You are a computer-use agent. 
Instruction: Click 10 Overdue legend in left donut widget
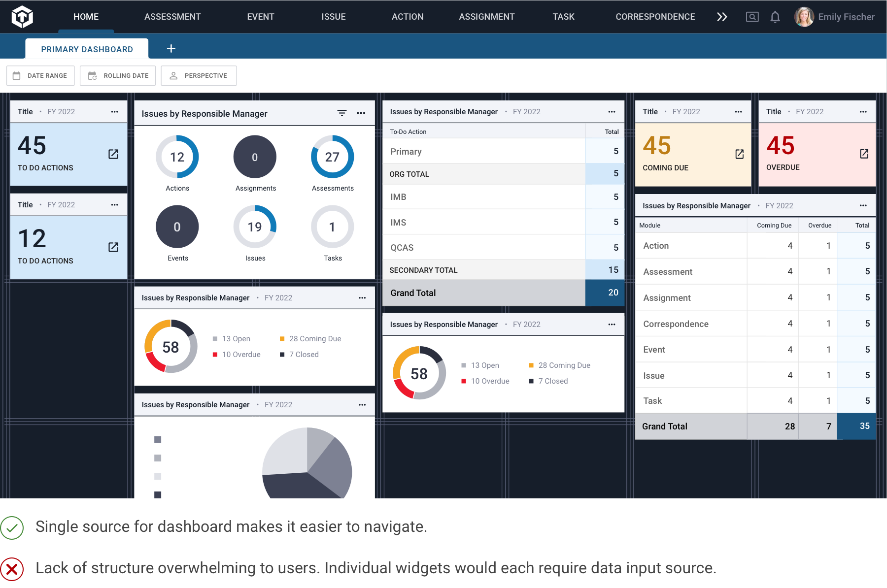click(x=237, y=354)
